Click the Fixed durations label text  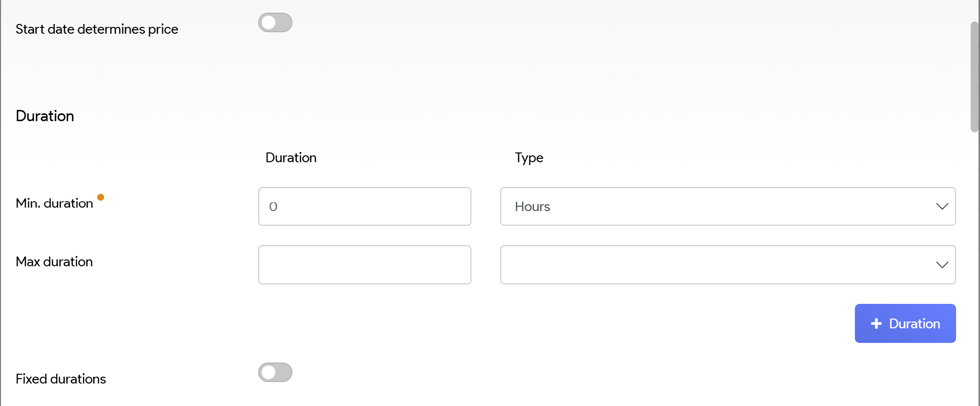pos(61,379)
